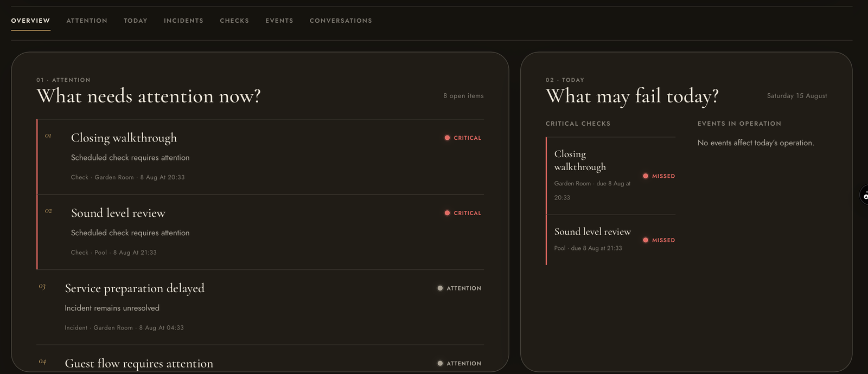Select the Checks tab
This screenshot has height=374, width=868.
coord(234,21)
